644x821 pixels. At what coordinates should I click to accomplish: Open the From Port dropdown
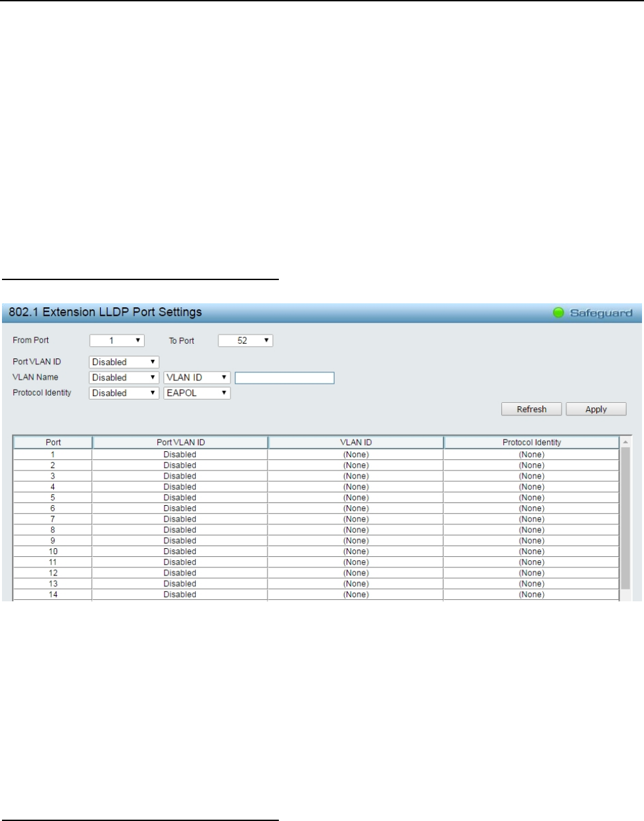pyautogui.click(x=117, y=340)
